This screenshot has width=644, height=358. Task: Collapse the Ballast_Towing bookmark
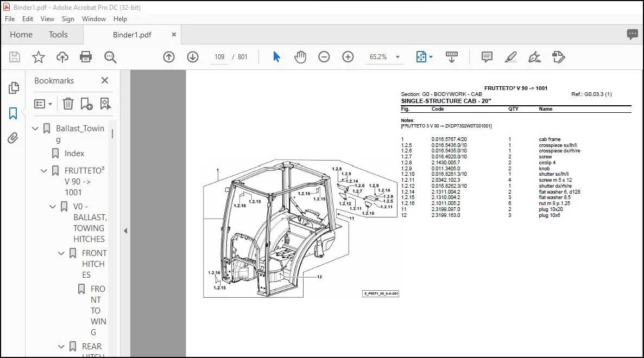(35, 129)
